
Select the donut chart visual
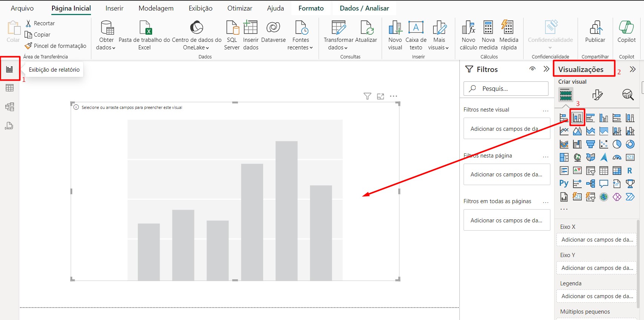[x=630, y=144]
